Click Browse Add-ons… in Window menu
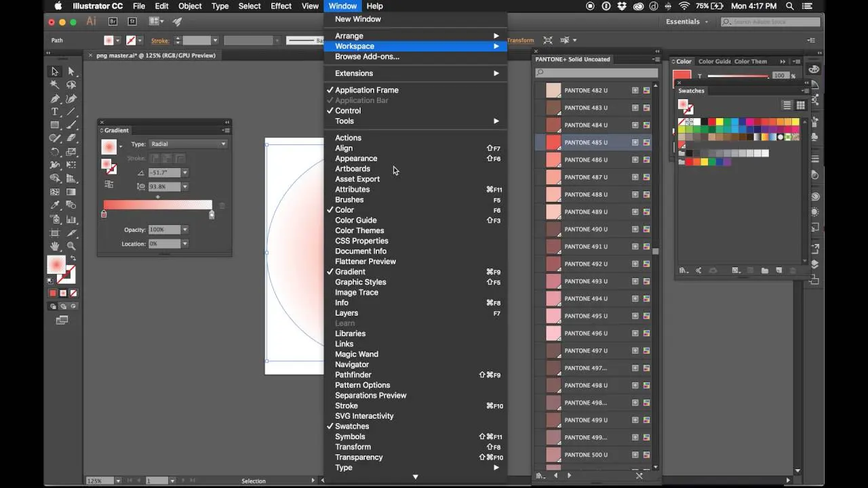 coord(367,56)
